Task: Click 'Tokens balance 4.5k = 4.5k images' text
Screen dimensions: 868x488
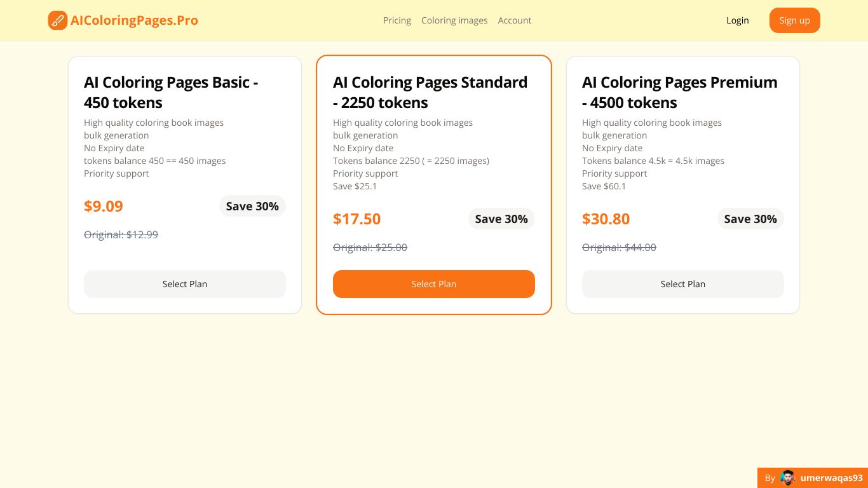Action: [x=653, y=161]
